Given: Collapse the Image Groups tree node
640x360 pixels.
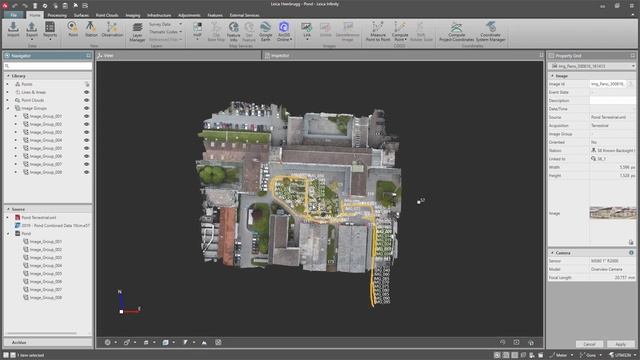Looking at the screenshot, I should pos(8,108).
